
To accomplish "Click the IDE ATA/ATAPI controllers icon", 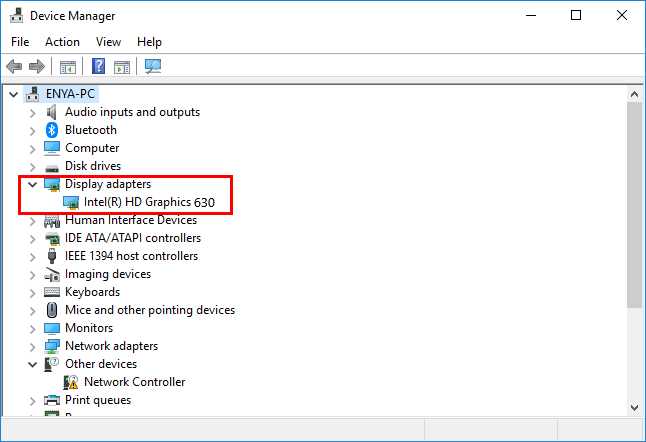I will (x=52, y=239).
